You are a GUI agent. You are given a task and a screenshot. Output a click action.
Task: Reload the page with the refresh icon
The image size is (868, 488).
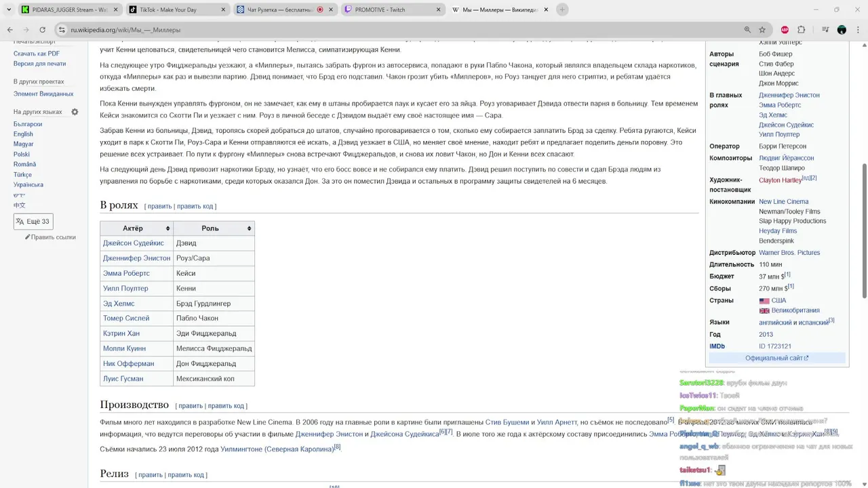[x=42, y=30]
